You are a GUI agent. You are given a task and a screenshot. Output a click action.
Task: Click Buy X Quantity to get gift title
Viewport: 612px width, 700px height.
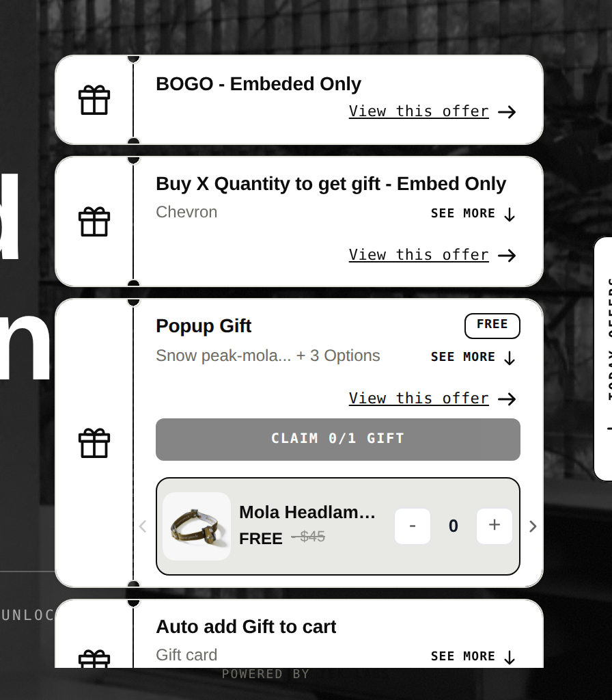[x=331, y=184]
